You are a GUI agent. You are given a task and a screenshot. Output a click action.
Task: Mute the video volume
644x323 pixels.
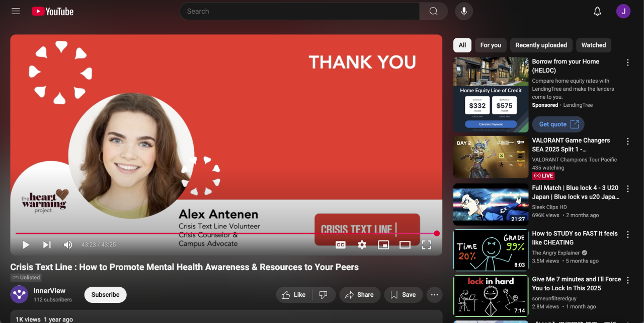[x=68, y=245]
